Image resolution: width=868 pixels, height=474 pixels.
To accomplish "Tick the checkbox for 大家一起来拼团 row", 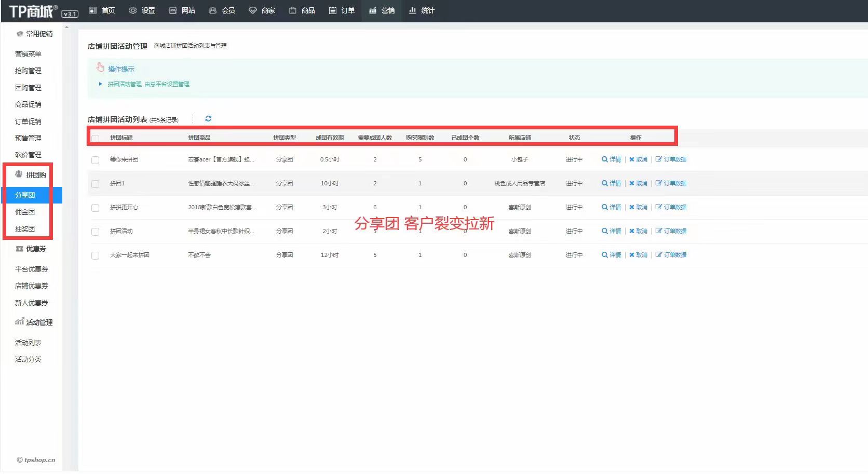I will point(96,255).
